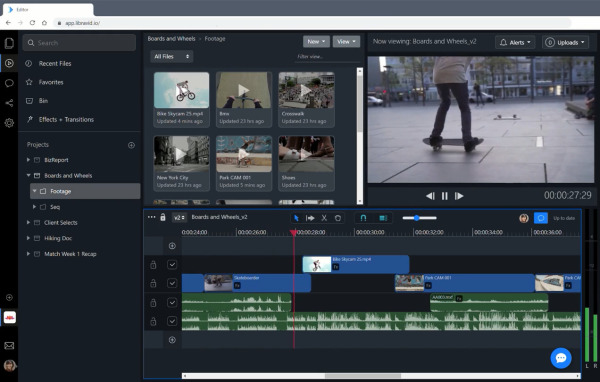This screenshot has height=382, width=600.
Task: Open the v2 version selector
Action: coord(179,217)
